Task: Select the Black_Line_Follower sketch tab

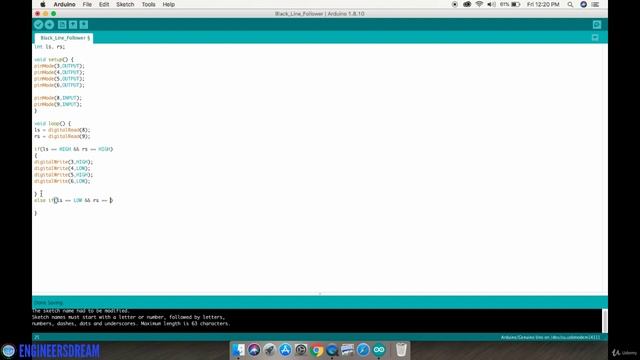Action: (64, 38)
